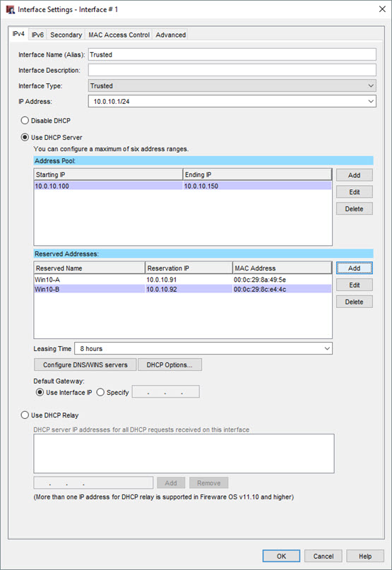The height and width of the screenshot is (570, 392).
Task: Select starting IP 10.0.10.100 cell
Action: coord(108,186)
